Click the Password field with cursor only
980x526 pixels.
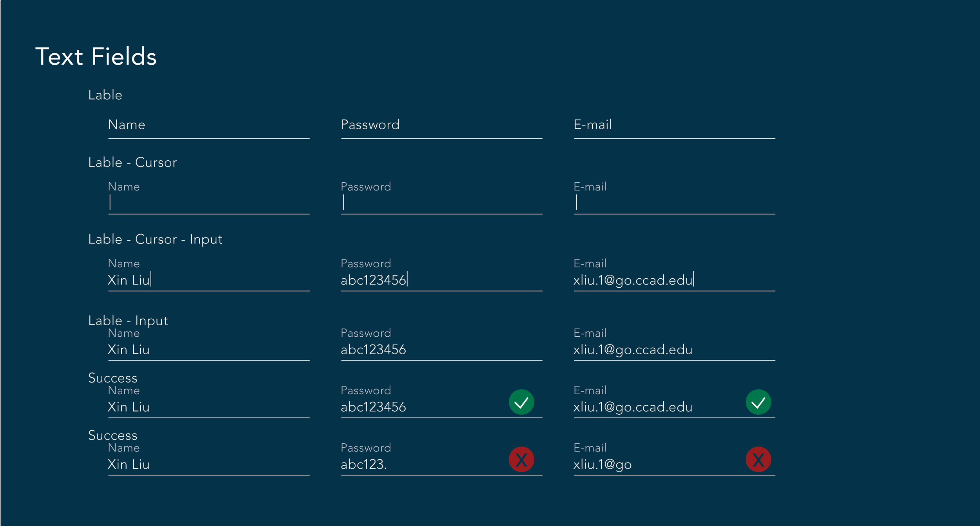(x=441, y=197)
